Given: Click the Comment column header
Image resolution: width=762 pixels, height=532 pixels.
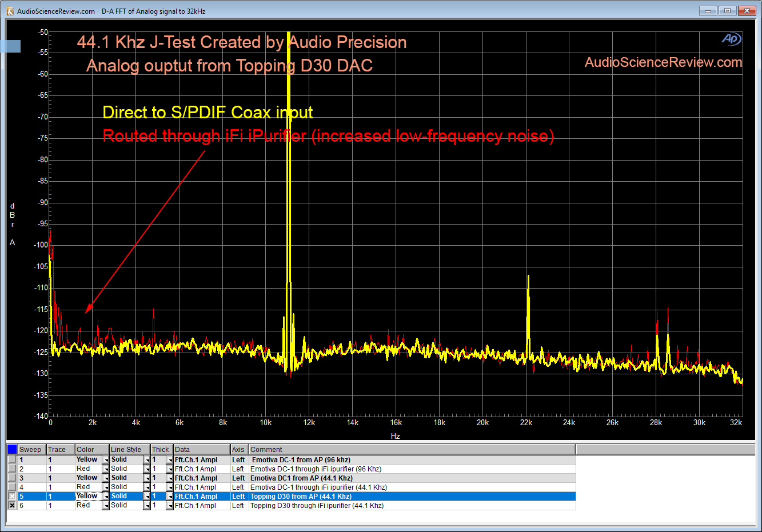Looking at the screenshot, I should (x=412, y=450).
